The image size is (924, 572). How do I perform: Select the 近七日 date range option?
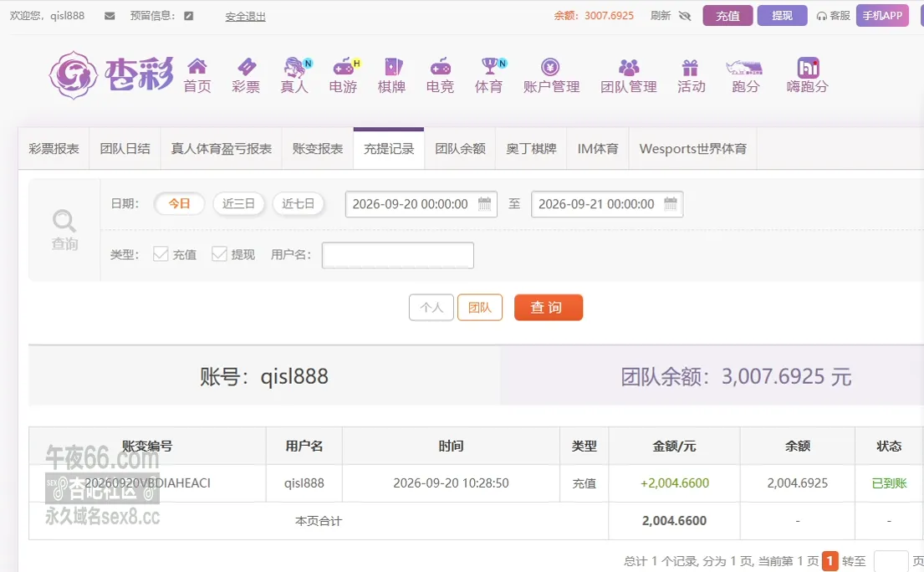299,204
